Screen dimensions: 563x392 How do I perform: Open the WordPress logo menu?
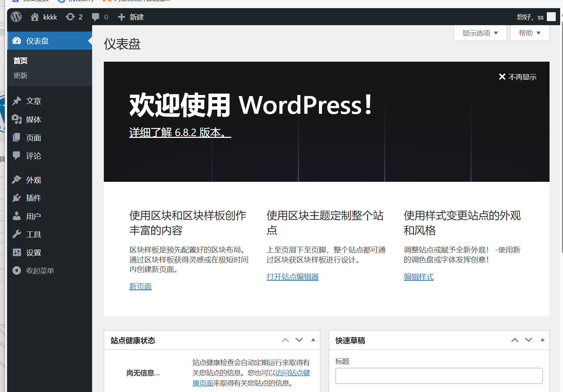coord(16,17)
